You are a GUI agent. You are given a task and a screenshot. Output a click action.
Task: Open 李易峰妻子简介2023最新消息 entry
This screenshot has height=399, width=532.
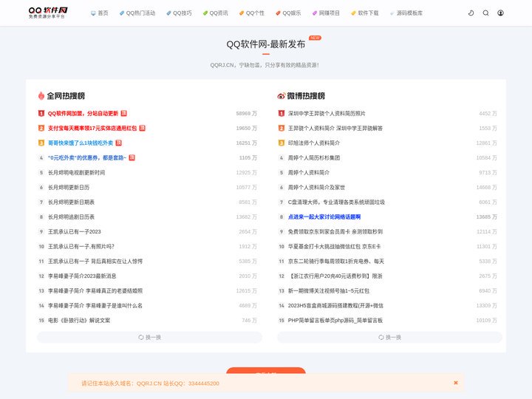point(82,276)
